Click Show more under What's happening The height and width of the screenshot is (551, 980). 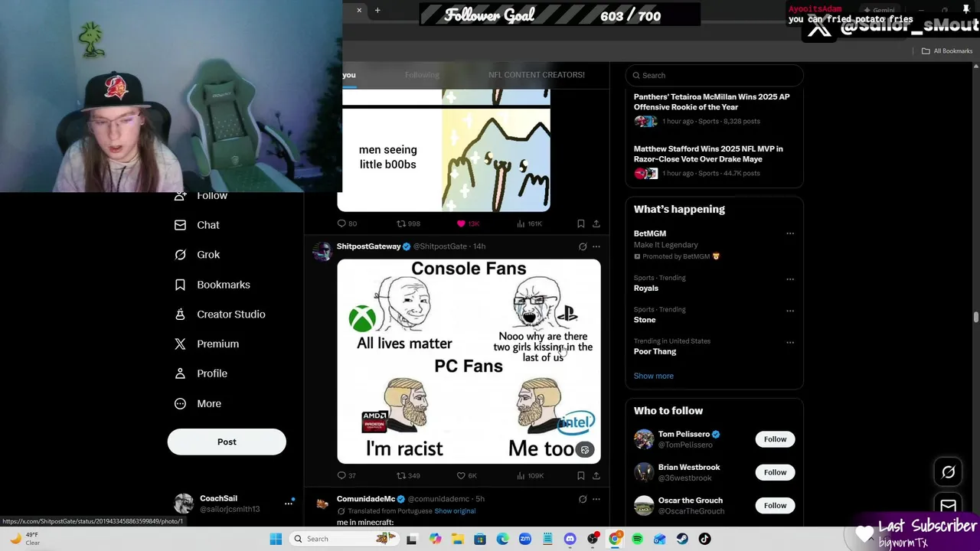click(654, 376)
